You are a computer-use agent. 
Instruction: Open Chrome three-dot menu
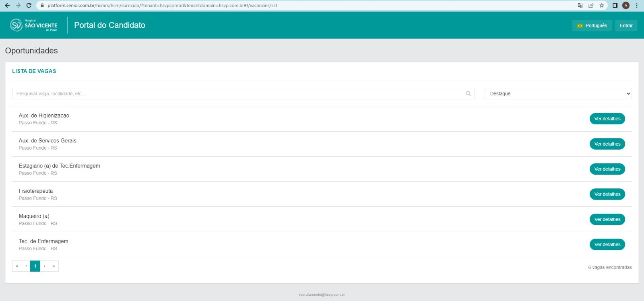pyautogui.click(x=637, y=5)
